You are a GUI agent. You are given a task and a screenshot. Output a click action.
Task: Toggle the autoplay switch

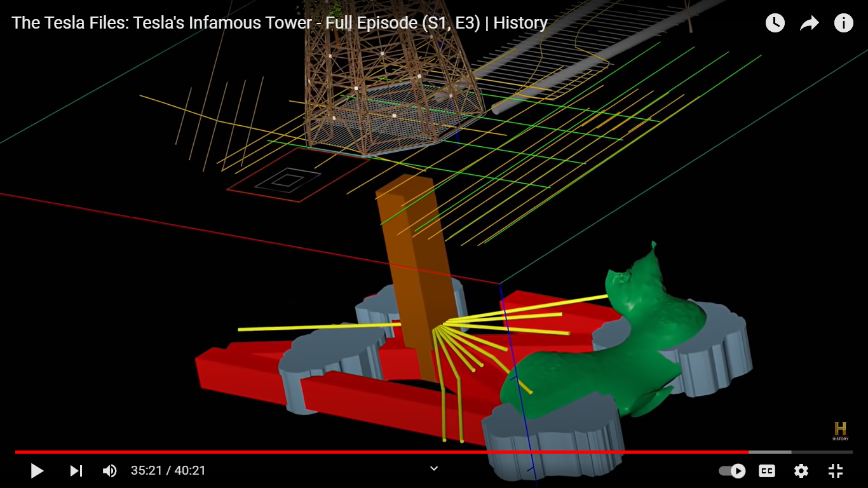(732, 471)
